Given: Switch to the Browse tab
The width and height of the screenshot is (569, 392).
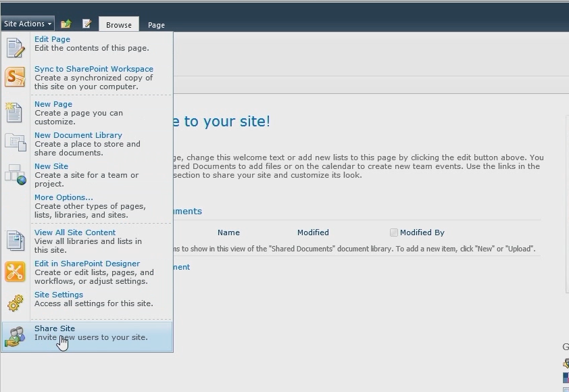Looking at the screenshot, I should 119,25.
